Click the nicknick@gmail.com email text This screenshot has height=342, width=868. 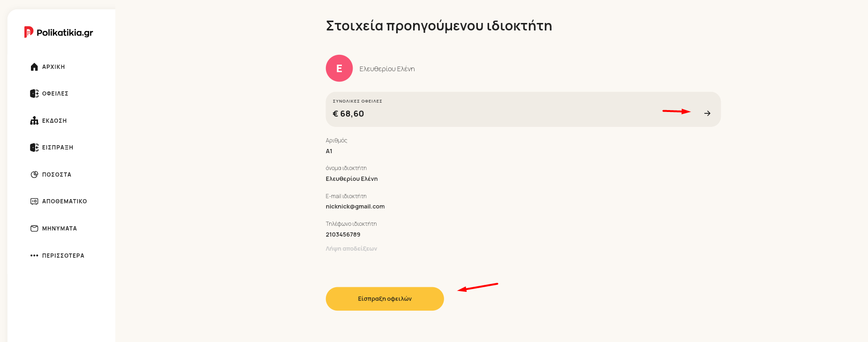[355, 207]
